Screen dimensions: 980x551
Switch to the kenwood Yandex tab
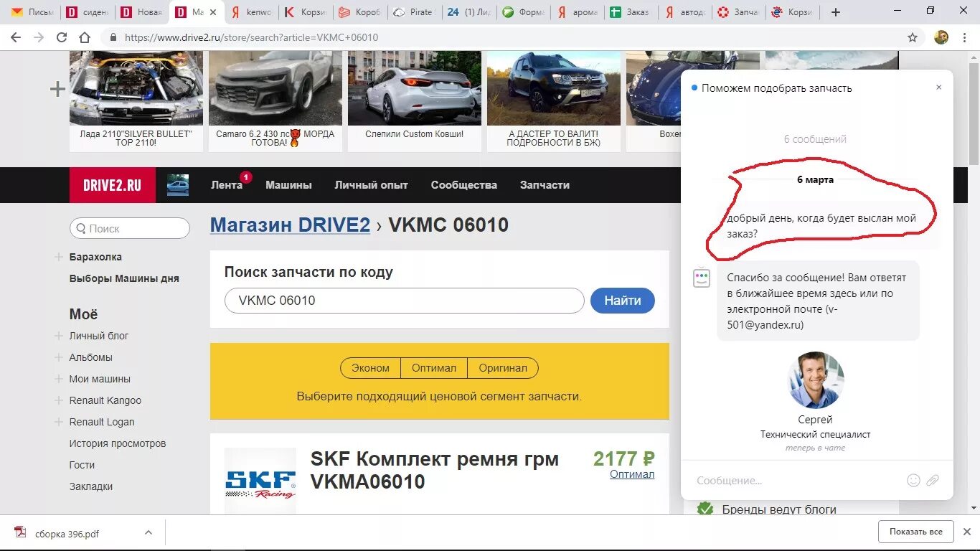[251, 12]
